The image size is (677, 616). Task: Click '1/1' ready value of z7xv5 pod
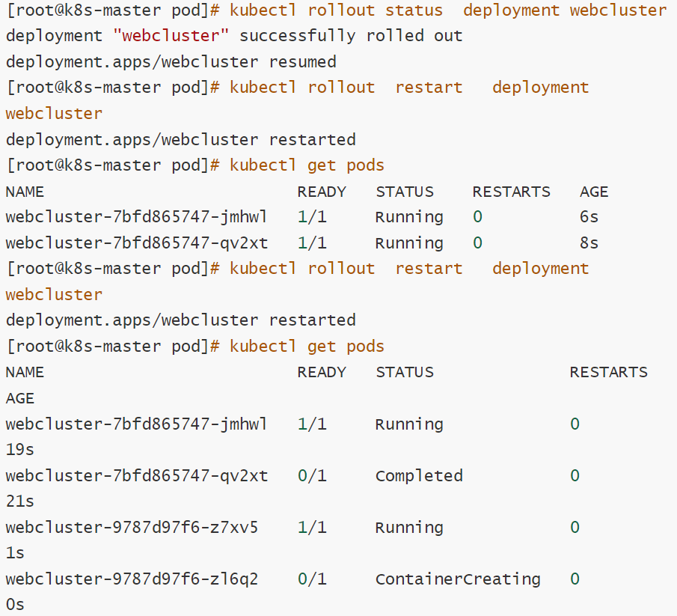312,528
